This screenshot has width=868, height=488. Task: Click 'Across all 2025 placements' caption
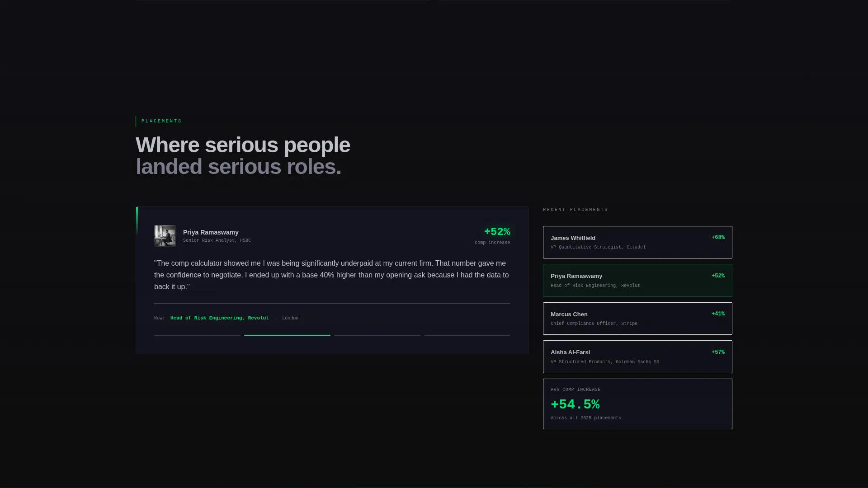click(x=586, y=418)
